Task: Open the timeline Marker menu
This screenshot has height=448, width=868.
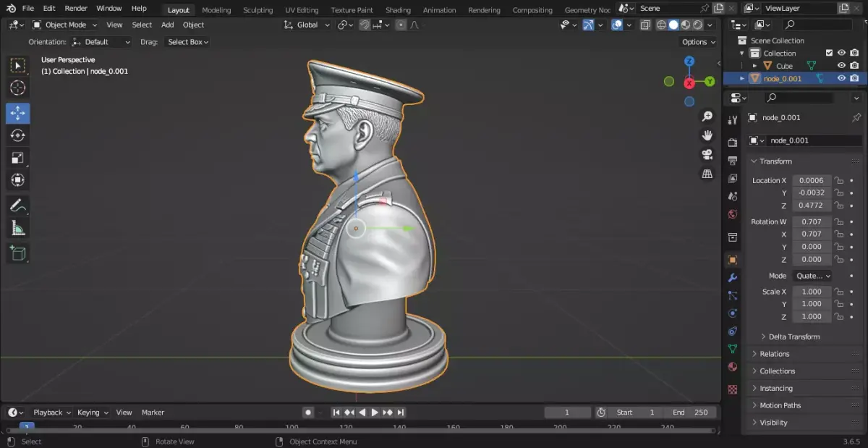Action: click(153, 413)
